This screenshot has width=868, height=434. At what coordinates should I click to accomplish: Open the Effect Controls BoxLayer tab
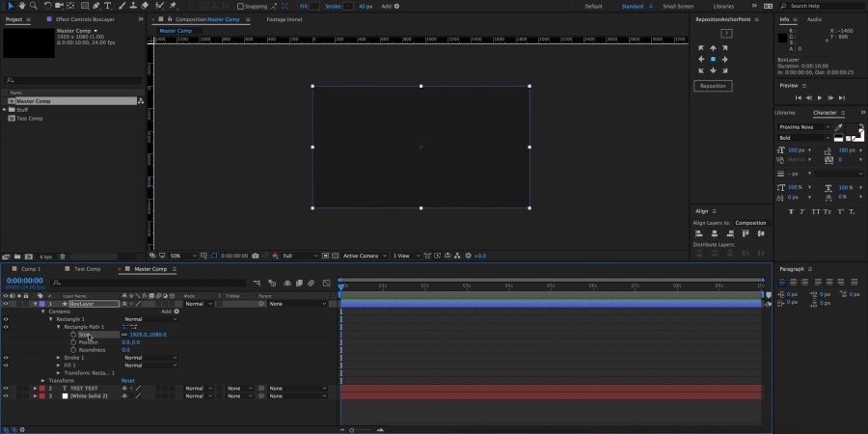pyautogui.click(x=85, y=19)
